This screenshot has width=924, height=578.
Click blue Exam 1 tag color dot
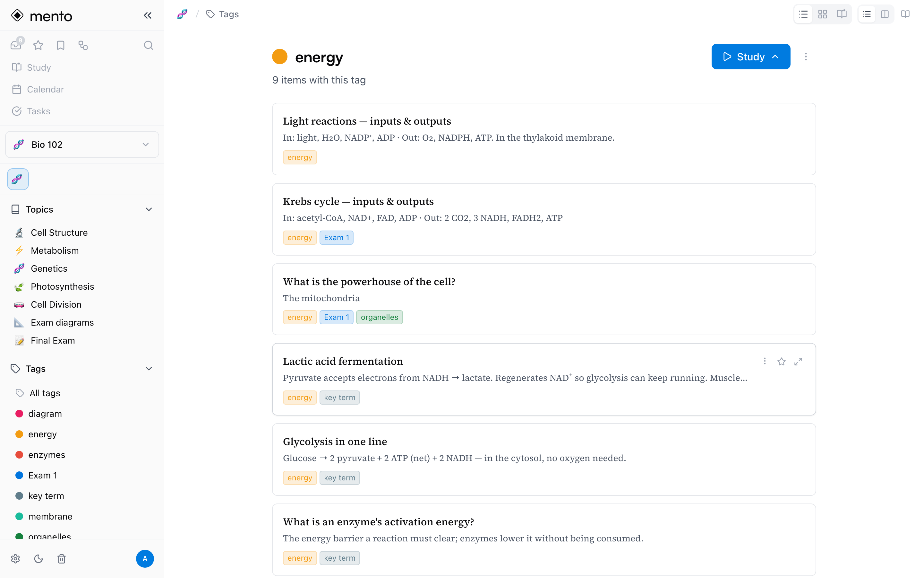(19, 475)
